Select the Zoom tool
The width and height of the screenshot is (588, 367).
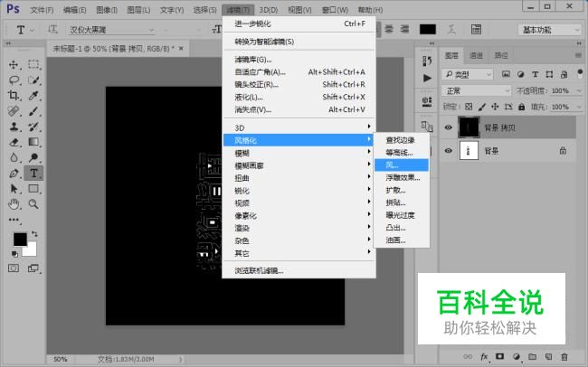tap(33, 204)
